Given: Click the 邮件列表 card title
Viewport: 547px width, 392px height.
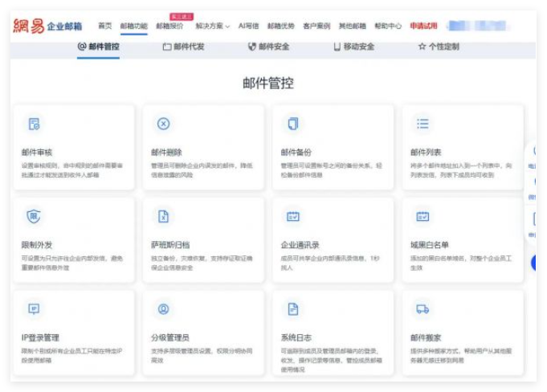Looking at the screenshot, I should pos(426,153).
